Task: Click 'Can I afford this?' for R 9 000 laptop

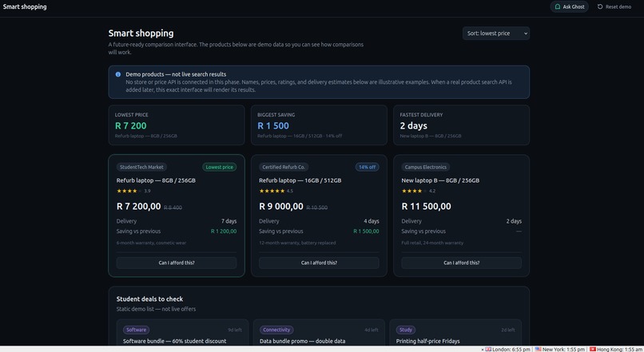Action: coord(319,263)
